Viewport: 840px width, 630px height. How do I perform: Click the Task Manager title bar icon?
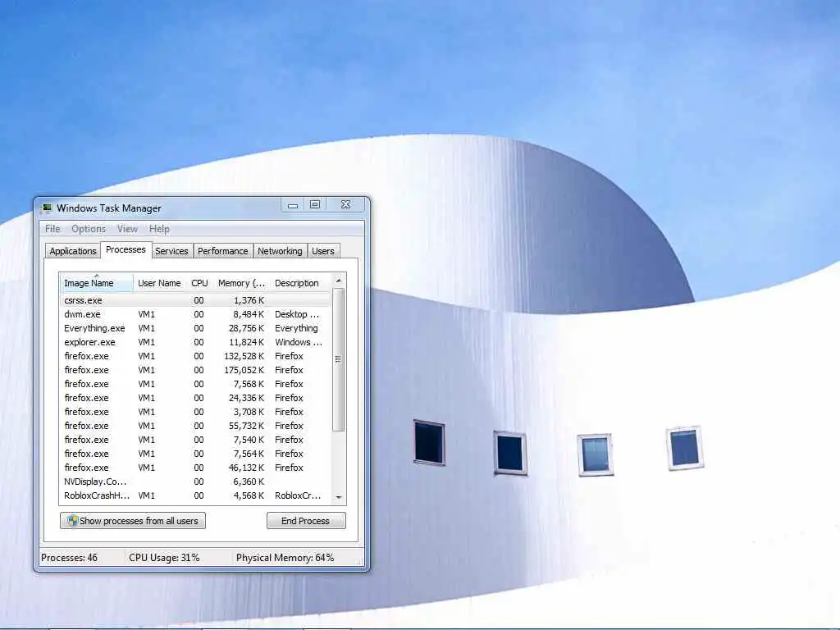[x=47, y=208]
